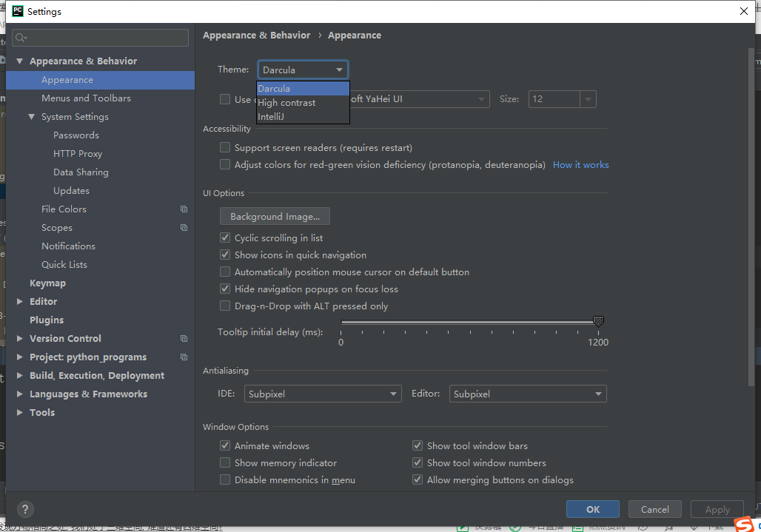Uncheck Animate windows
Screen dimensions: 761x532
pyautogui.click(x=225, y=445)
